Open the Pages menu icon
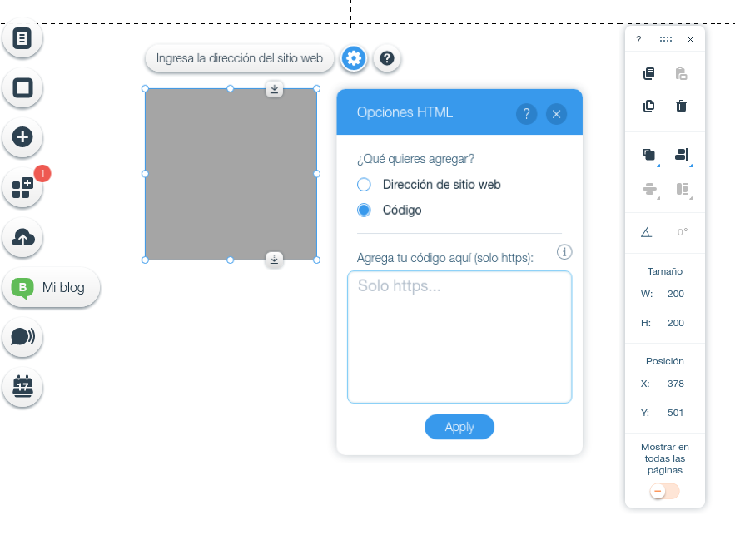This screenshot has height=560, width=735. pyautogui.click(x=22, y=38)
